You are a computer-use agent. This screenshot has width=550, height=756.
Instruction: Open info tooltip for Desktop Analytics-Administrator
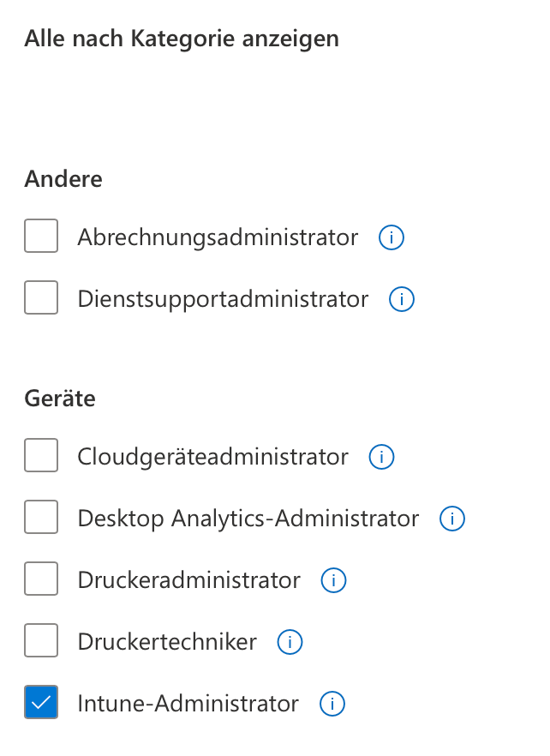(451, 519)
